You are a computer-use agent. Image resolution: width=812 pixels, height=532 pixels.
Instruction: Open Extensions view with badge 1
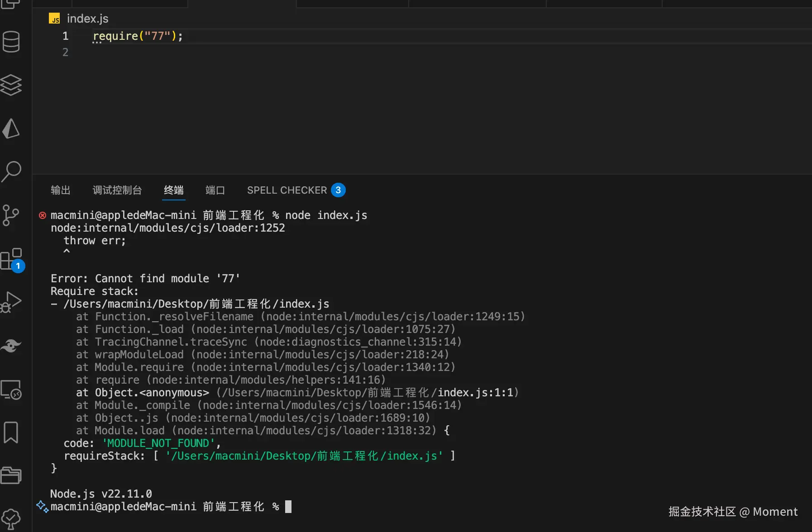click(12, 259)
